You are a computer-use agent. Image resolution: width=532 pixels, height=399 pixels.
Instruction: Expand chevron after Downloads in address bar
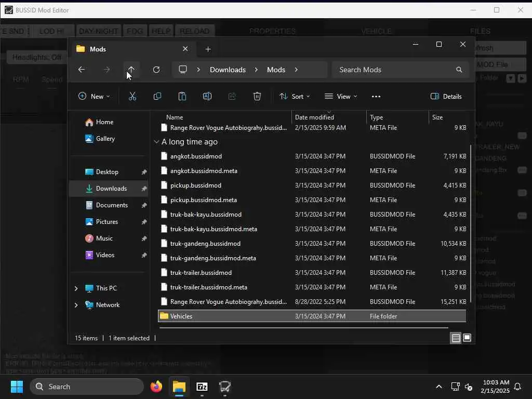[256, 70]
